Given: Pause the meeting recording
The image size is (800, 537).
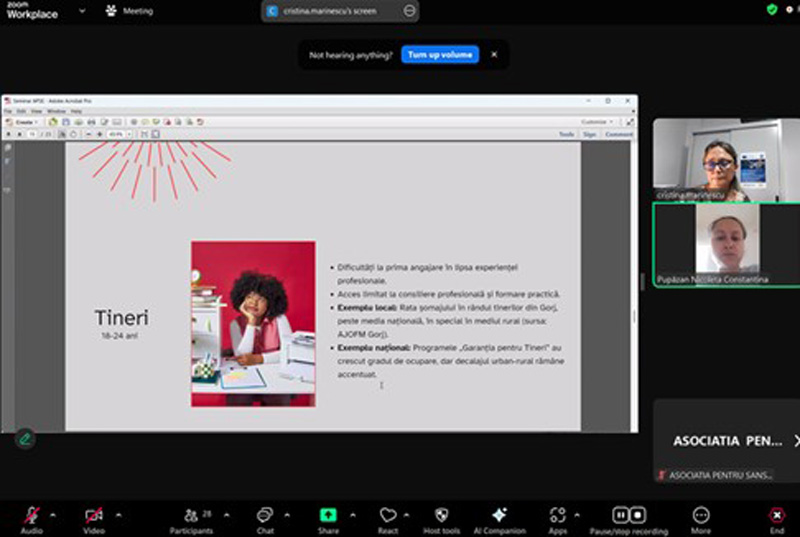Looking at the screenshot, I should tap(620, 514).
